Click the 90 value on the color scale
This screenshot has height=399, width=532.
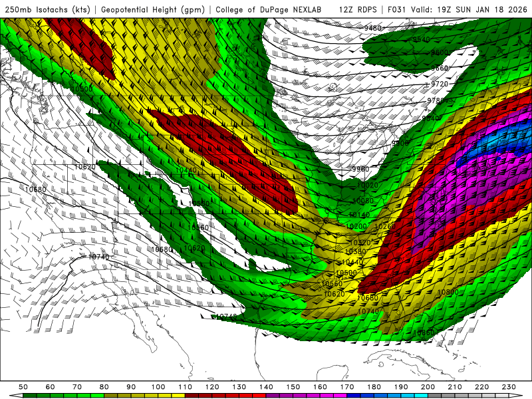[131, 387]
